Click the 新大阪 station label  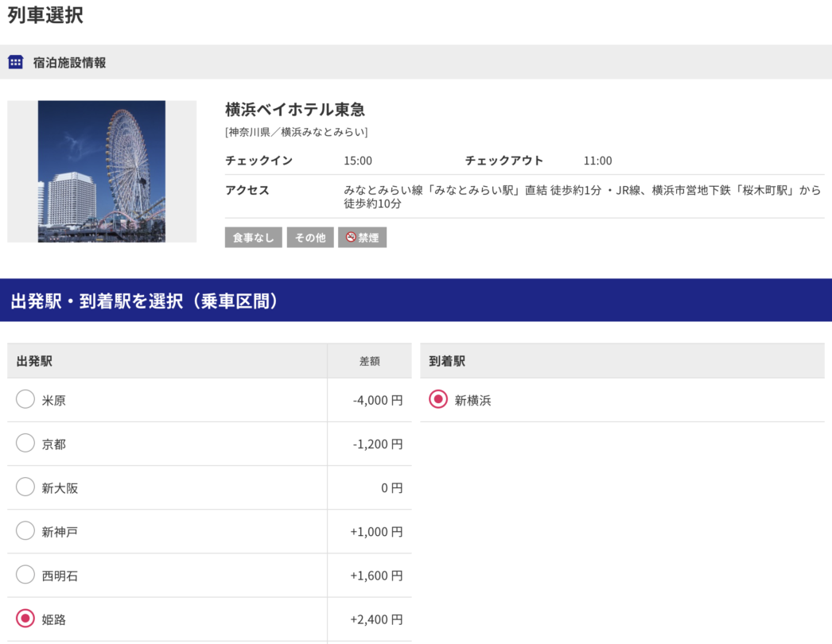coord(60,488)
